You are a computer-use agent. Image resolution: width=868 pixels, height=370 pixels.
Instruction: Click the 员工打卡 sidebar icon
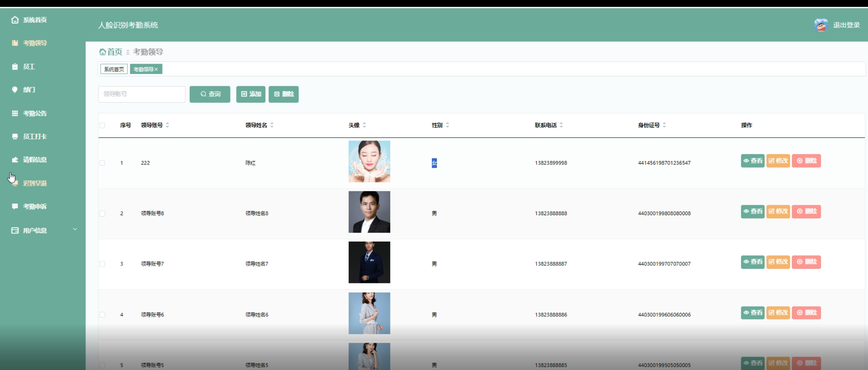[x=15, y=137]
